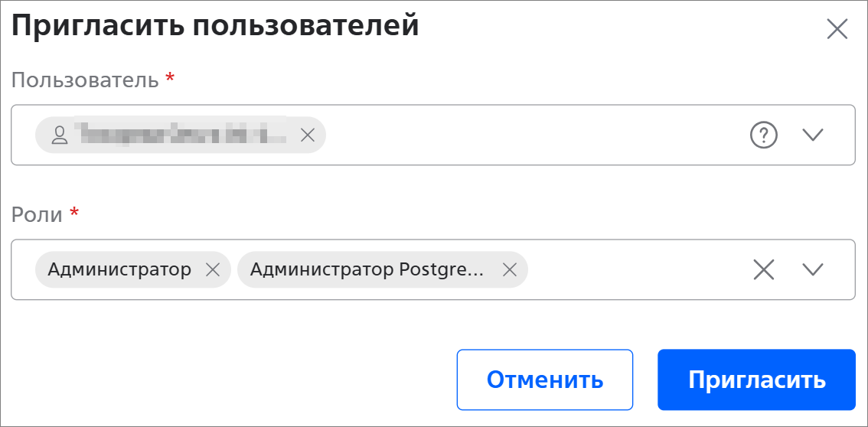Viewport: 868px width, 427px height.
Task: Clear all selected roles
Action: 763,269
